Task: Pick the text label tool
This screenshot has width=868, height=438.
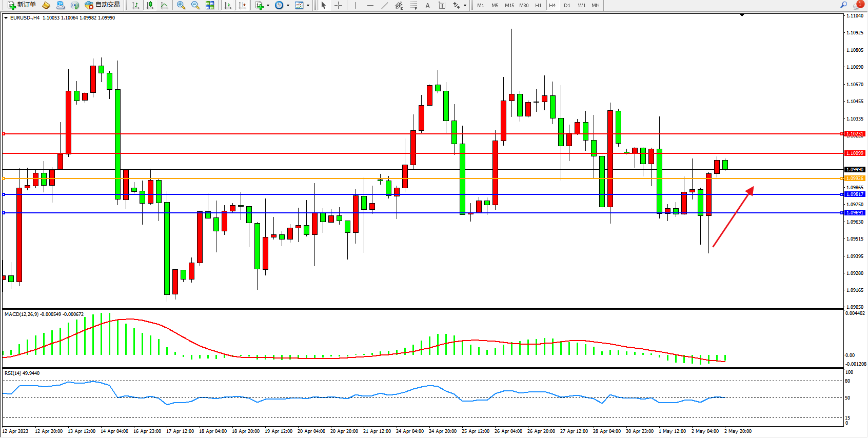Action: pos(427,5)
